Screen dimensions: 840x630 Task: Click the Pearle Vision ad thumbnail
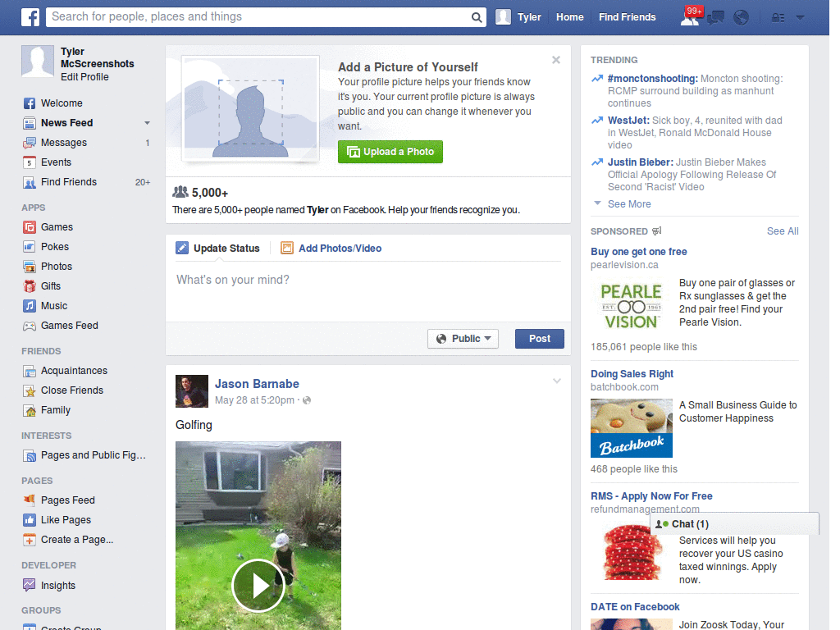click(x=631, y=306)
